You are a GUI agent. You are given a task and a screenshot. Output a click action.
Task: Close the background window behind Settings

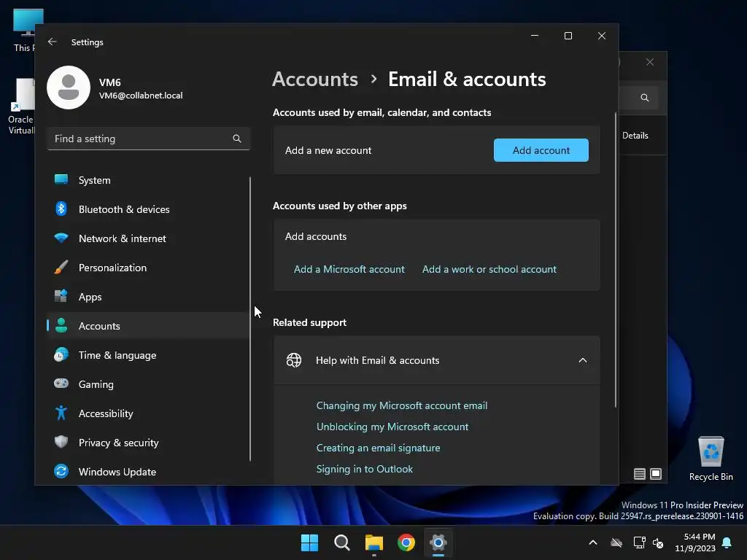click(650, 62)
